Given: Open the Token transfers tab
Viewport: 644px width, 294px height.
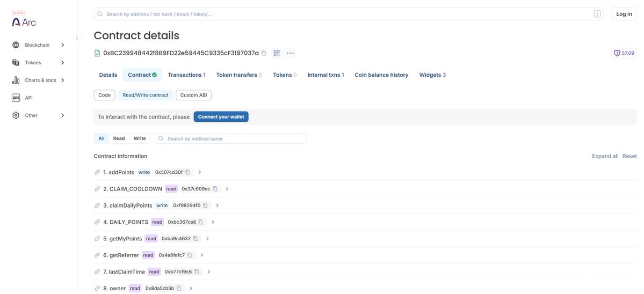Looking at the screenshot, I should 239,75.
